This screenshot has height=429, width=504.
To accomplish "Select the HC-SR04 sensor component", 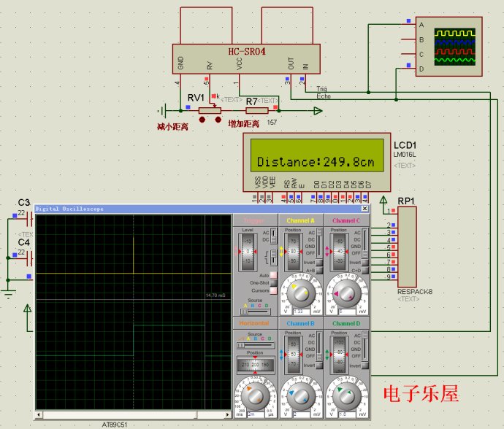I will click(x=246, y=59).
